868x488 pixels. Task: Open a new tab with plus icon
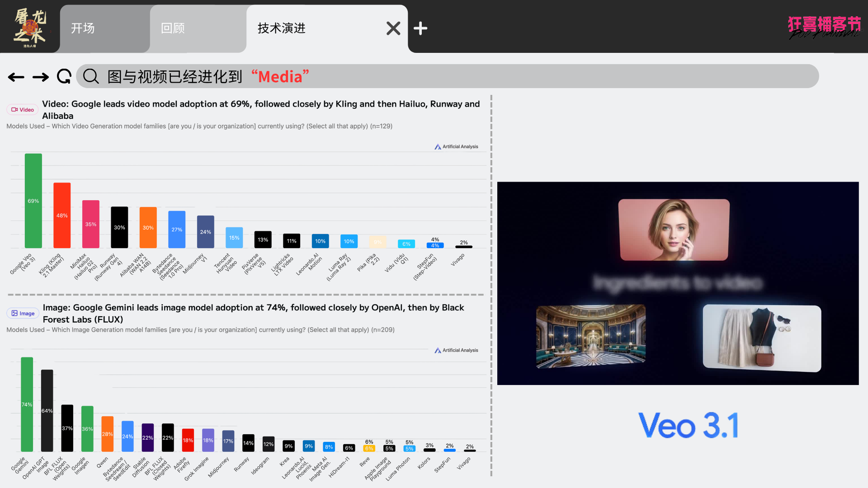tap(420, 28)
